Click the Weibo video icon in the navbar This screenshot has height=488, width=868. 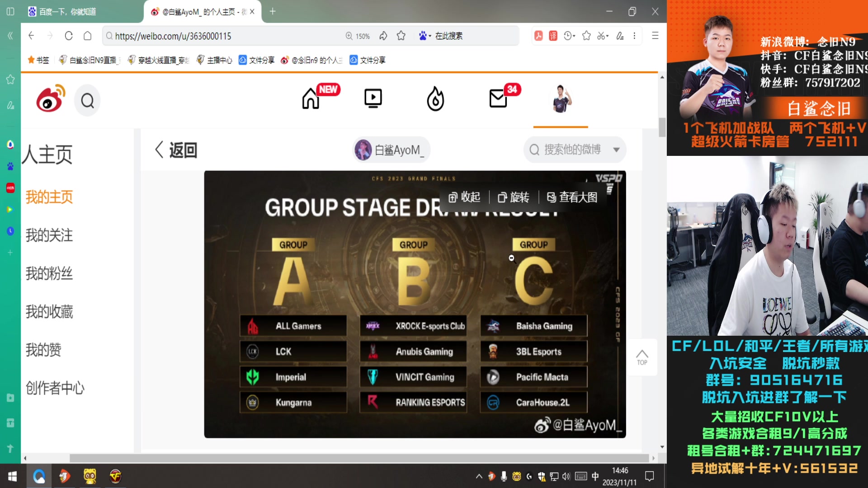click(x=373, y=98)
